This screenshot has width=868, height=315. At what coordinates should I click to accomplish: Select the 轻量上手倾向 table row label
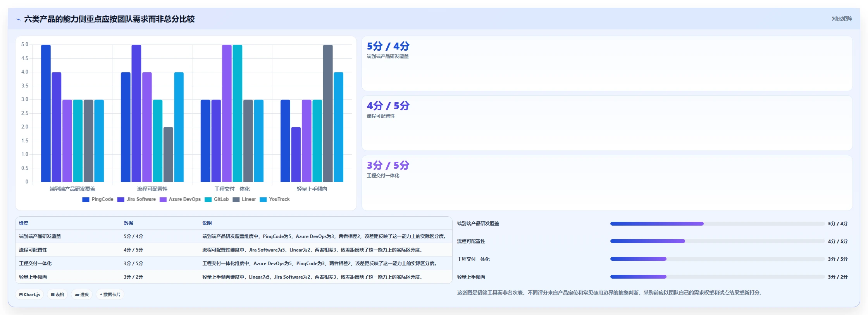pyautogui.click(x=33, y=277)
